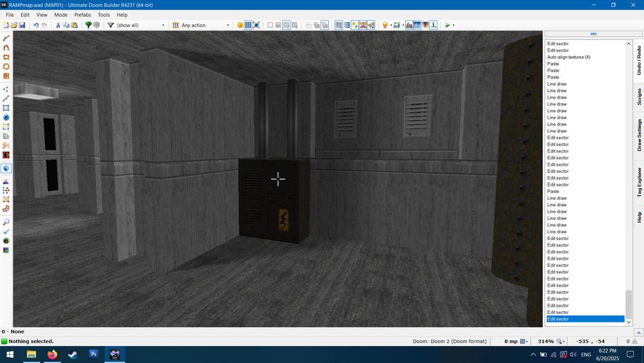Image resolution: width=644 pixels, height=363 pixels.
Task: Expand the lightbulb options arrow
Action: (391, 25)
